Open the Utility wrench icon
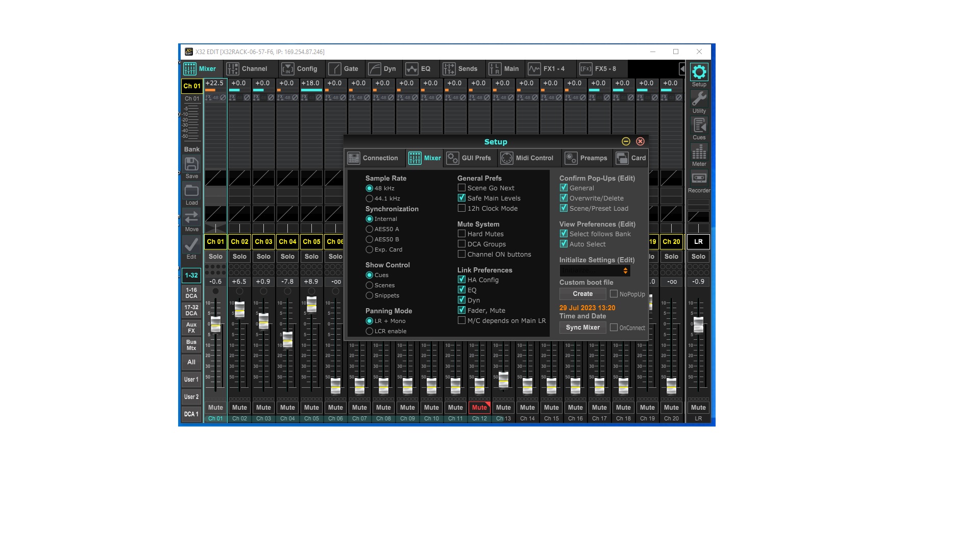 click(699, 99)
